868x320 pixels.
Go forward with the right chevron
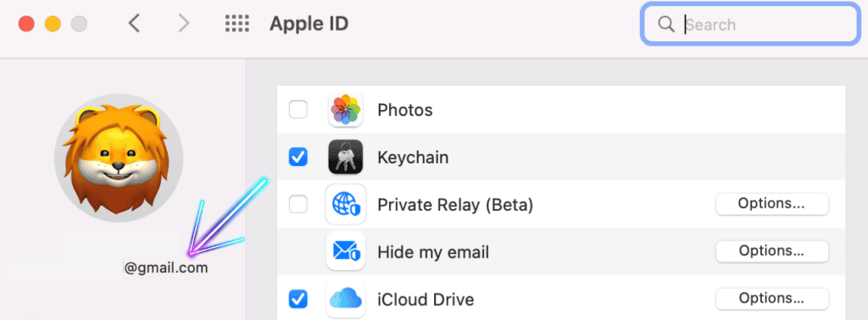(184, 24)
